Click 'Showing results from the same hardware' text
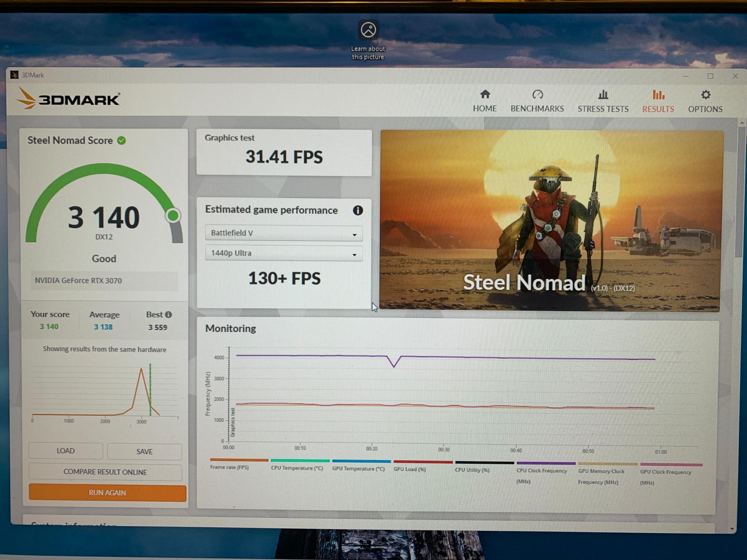Viewport: 747px width, 560px height. [105, 349]
